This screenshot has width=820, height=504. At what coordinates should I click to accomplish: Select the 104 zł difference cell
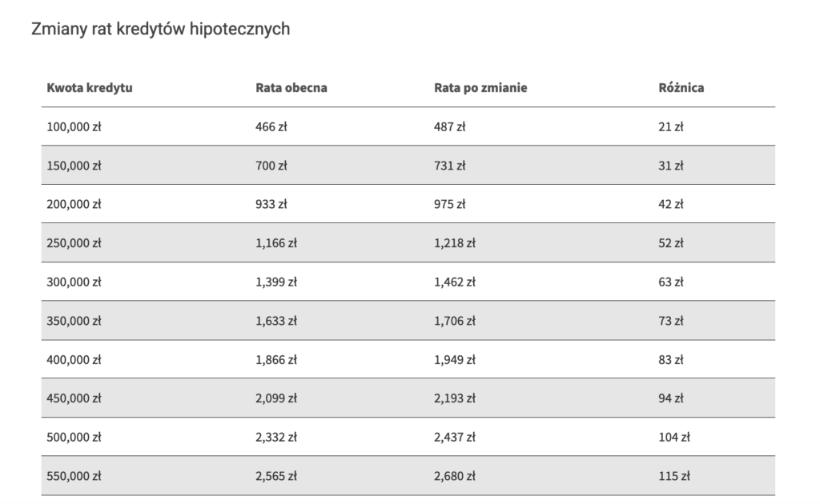tap(674, 437)
